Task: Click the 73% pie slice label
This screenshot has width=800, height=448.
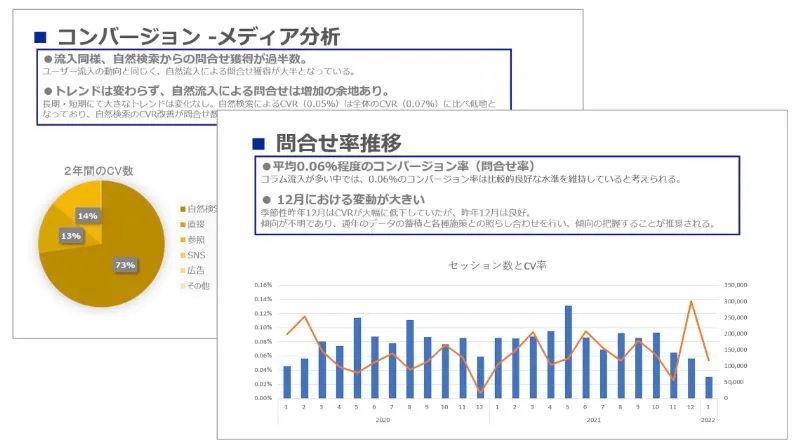Action: pos(125,265)
